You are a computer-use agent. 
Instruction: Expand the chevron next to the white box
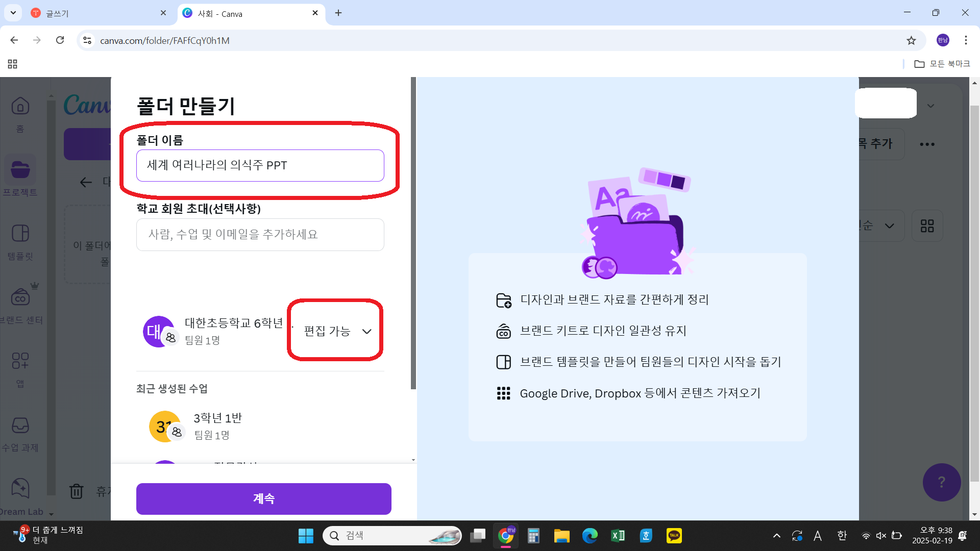click(x=930, y=106)
